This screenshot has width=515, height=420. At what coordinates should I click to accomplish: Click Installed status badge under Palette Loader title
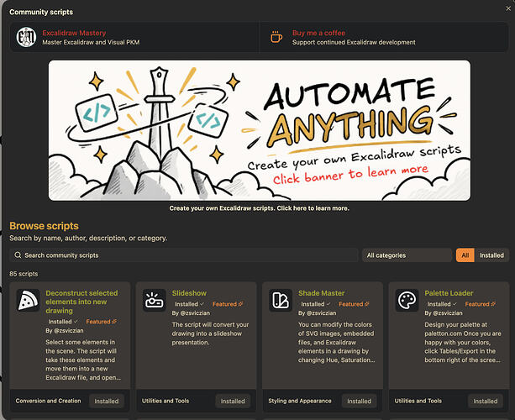point(441,304)
